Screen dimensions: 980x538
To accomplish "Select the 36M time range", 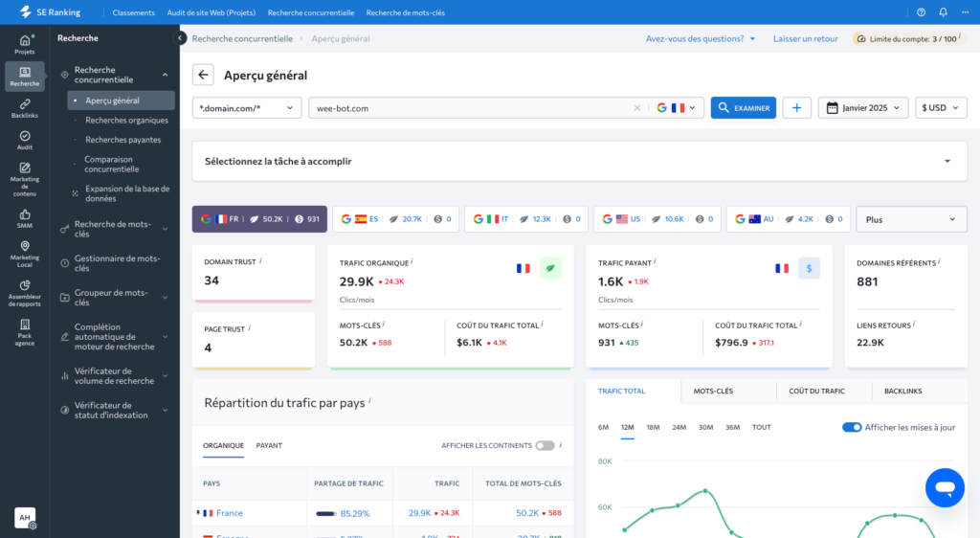I will click(732, 427).
